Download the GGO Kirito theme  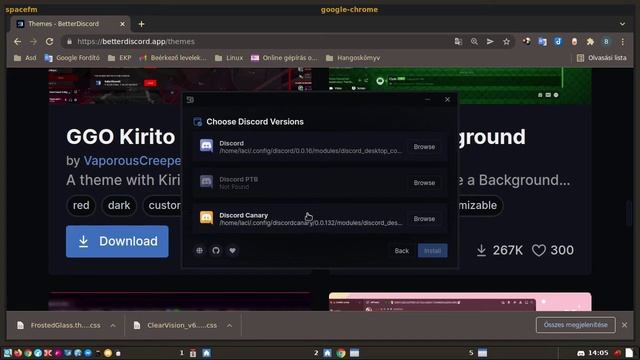tap(117, 241)
